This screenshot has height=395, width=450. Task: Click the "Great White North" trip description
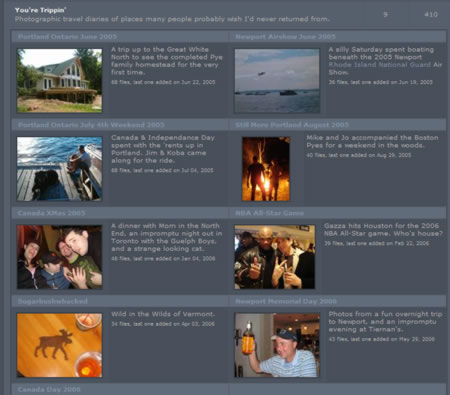[x=167, y=61]
